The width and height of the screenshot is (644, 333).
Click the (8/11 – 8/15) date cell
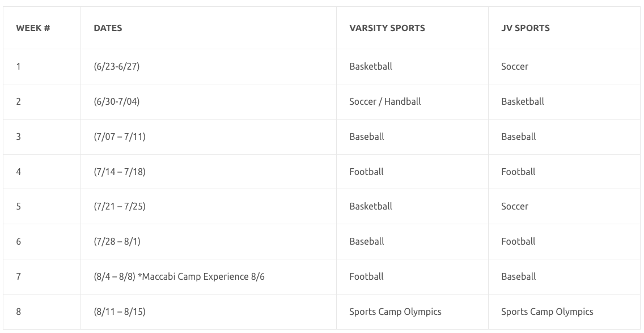(x=120, y=311)
